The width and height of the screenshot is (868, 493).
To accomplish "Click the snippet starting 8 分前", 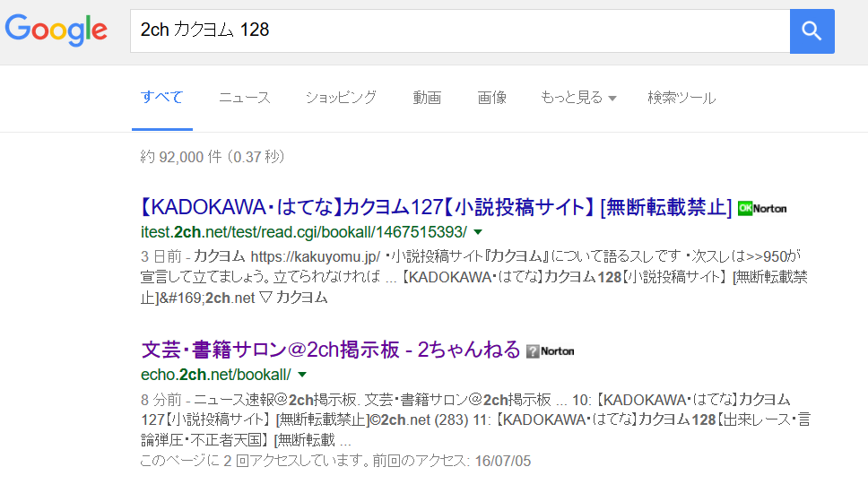I will coord(475,419).
